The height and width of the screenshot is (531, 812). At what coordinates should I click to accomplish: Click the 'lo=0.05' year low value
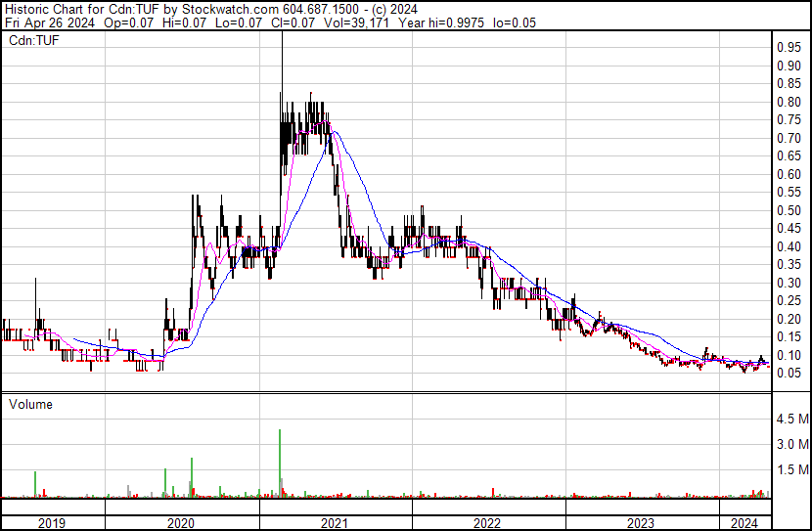[515, 22]
